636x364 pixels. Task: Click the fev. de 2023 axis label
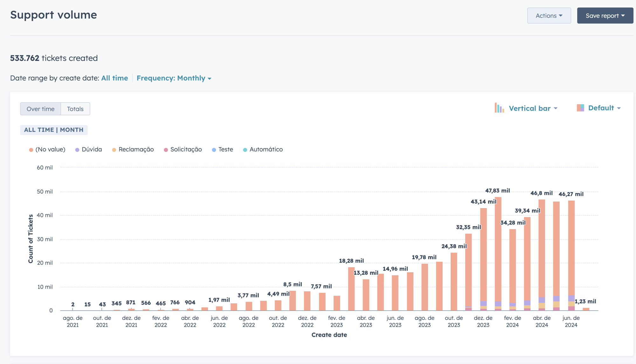336,321
